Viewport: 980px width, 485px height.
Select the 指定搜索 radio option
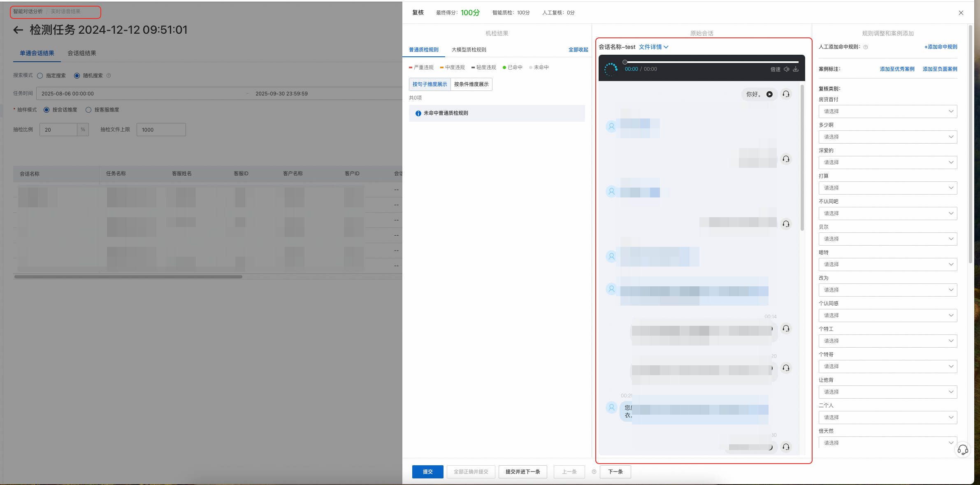click(x=40, y=76)
